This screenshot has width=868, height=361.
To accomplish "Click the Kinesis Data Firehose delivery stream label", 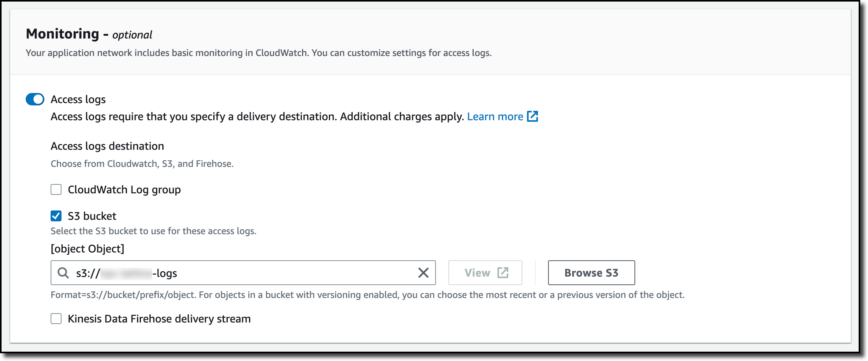I will pyautogui.click(x=159, y=319).
